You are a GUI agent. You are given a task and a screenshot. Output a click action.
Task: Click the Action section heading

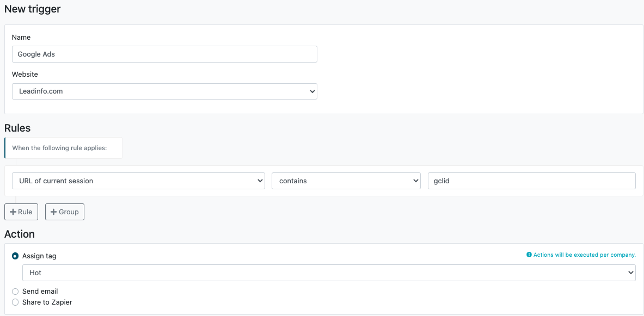coord(20,234)
